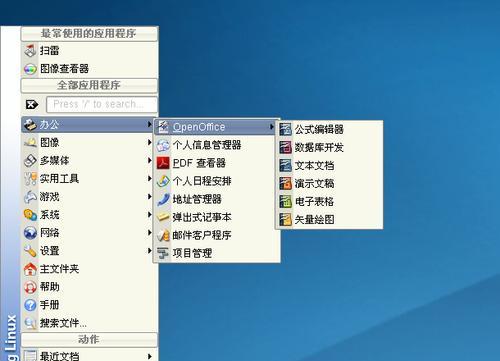The width and height of the screenshot is (500, 361).
Task: Click the 个人信息管理器 icon
Action: 163,145
